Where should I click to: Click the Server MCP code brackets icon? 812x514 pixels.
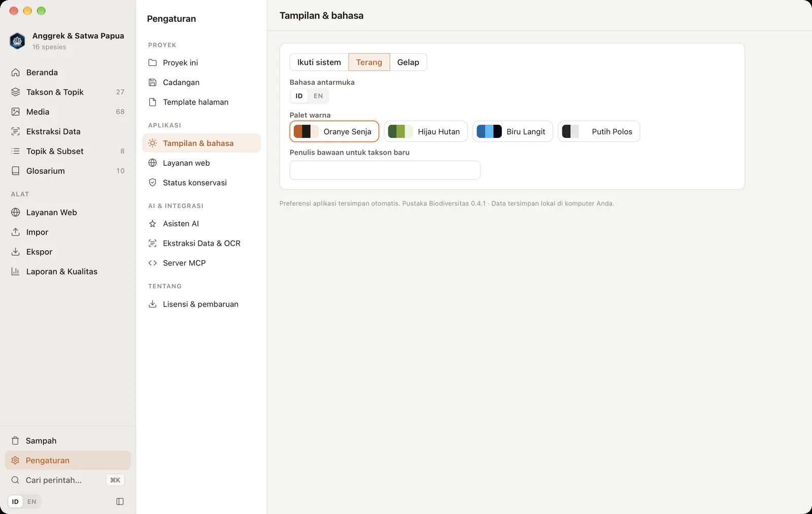pos(152,263)
